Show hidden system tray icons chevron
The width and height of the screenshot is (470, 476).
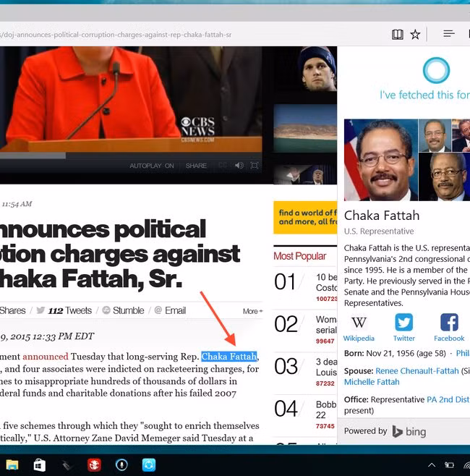coord(432,465)
